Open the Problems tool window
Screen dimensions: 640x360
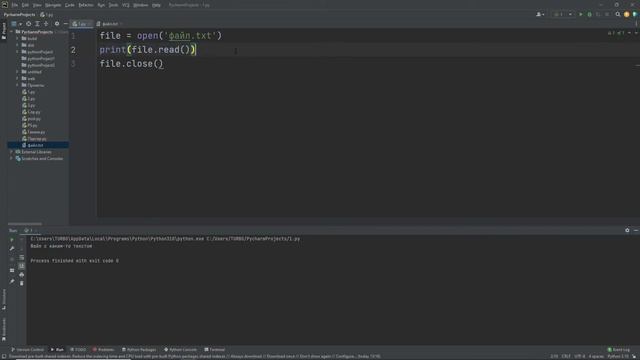pyautogui.click(x=103, y=350)
